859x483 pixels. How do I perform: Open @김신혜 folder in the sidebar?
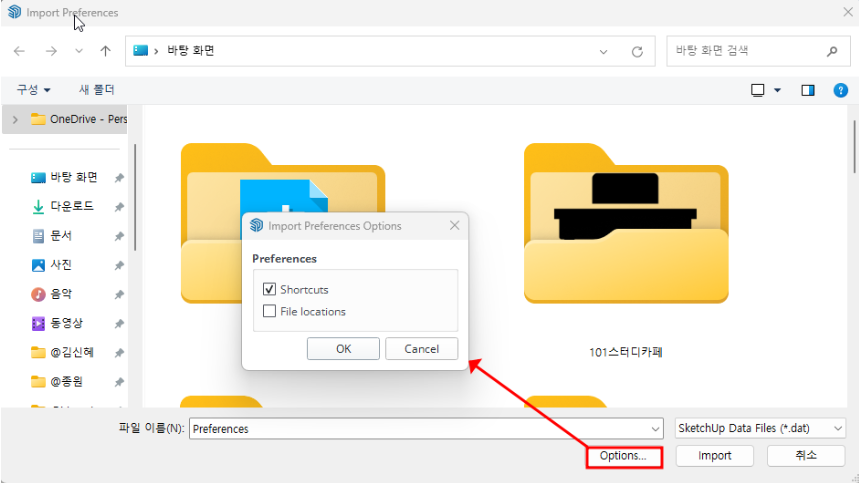62,352
